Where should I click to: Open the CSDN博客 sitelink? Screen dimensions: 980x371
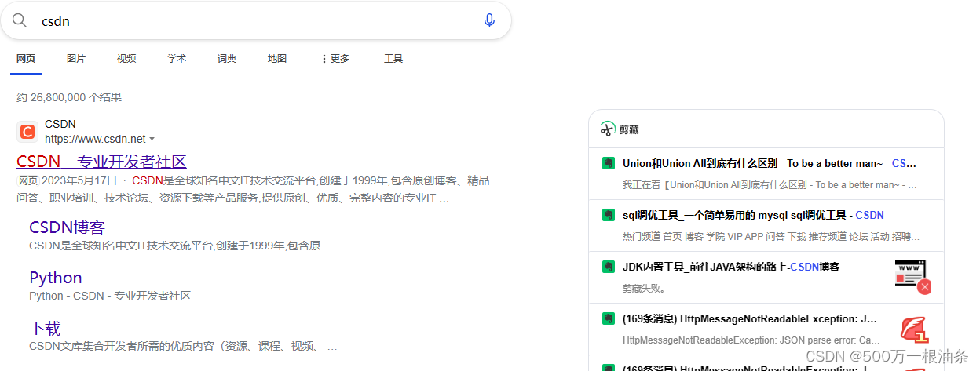click(67, 227)
